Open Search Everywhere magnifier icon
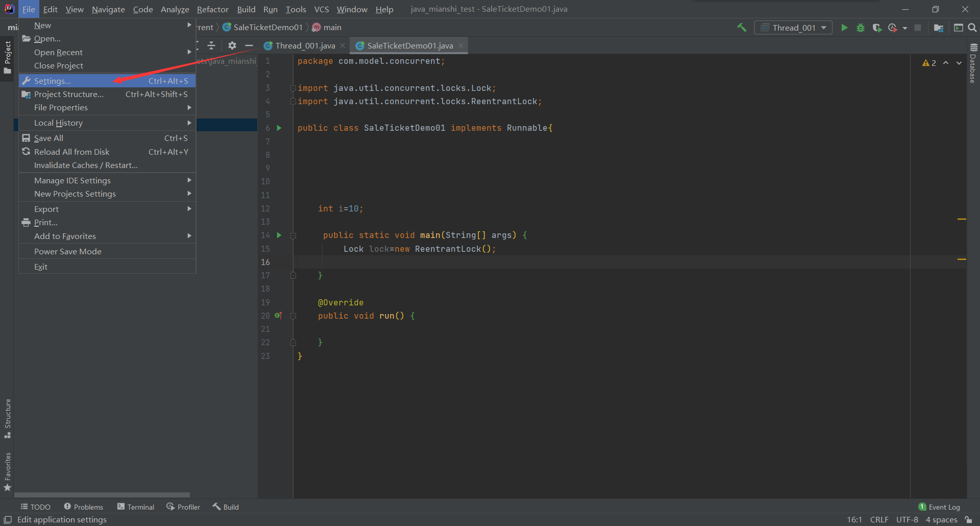Viewport: 980px width, 526px height. pyautogui.click(x=972, y=28)
